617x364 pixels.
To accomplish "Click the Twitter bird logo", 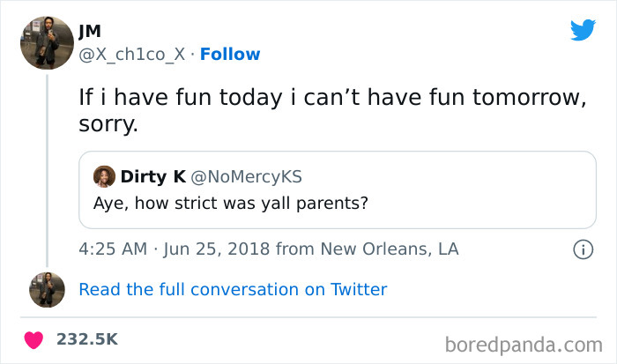I will (583, 30).
